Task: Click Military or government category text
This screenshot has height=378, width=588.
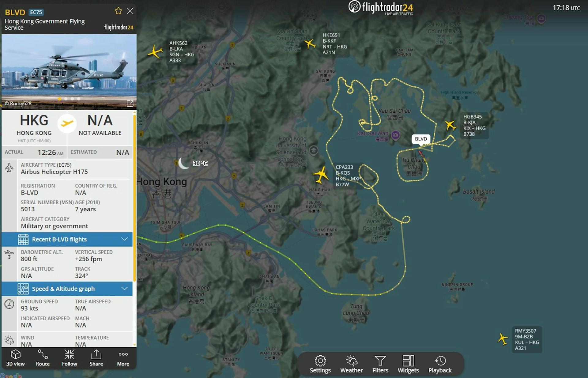Action: [54, 226]
